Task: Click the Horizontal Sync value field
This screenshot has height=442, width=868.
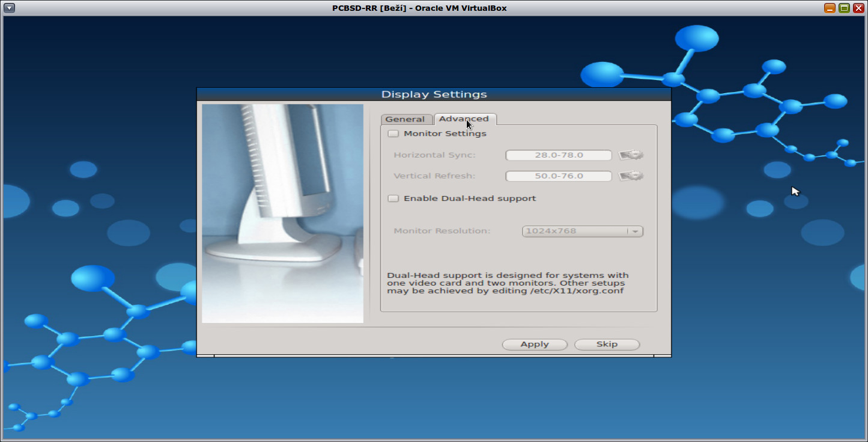Action: [557, 155]
